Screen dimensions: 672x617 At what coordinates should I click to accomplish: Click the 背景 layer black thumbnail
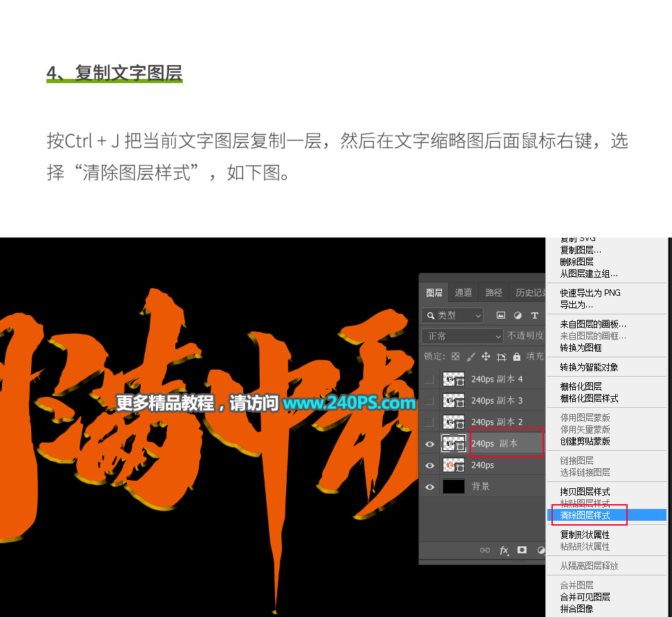(454, 486)
